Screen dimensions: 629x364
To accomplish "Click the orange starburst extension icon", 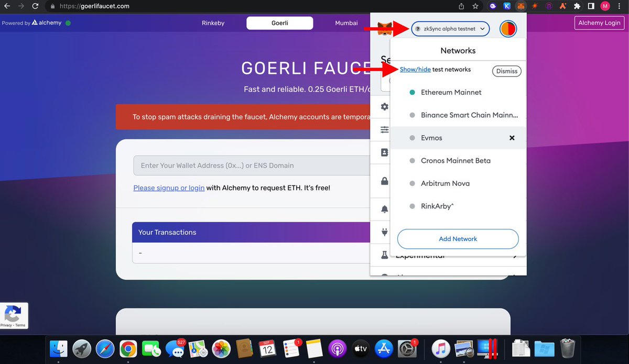I will click(535, 6).
